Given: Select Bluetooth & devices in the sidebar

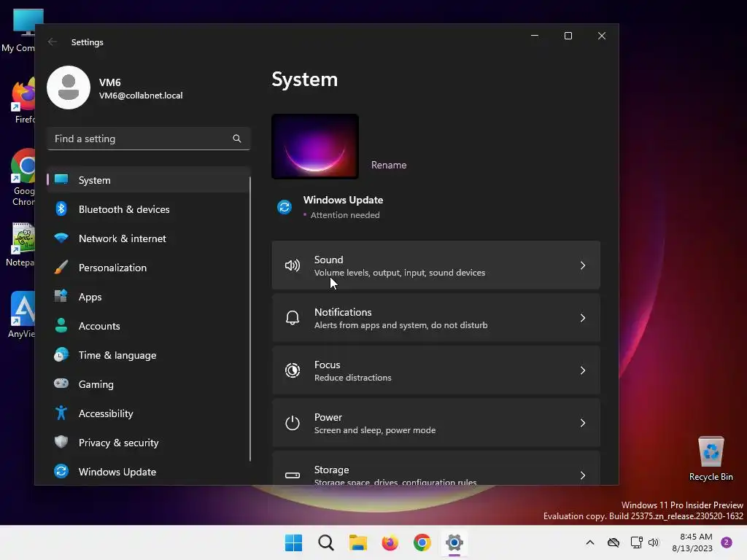Looking at the screenshot, I should pyautogui.click(x=148, y=209).
